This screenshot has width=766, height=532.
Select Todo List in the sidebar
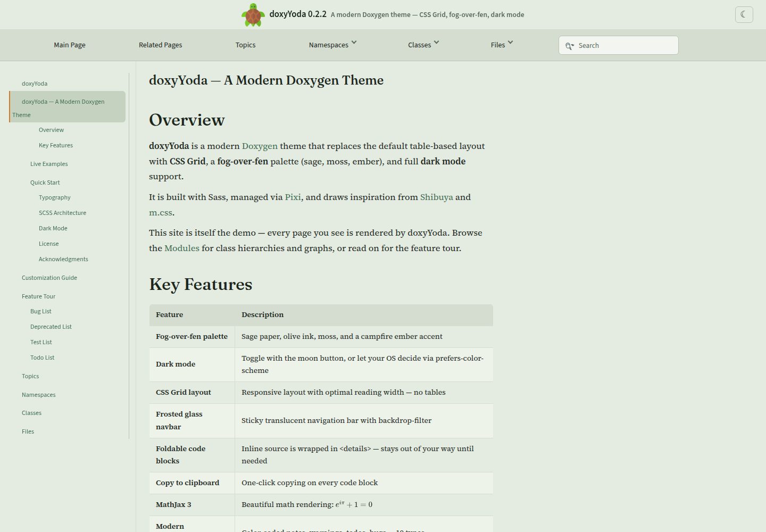tap(43, 358)
